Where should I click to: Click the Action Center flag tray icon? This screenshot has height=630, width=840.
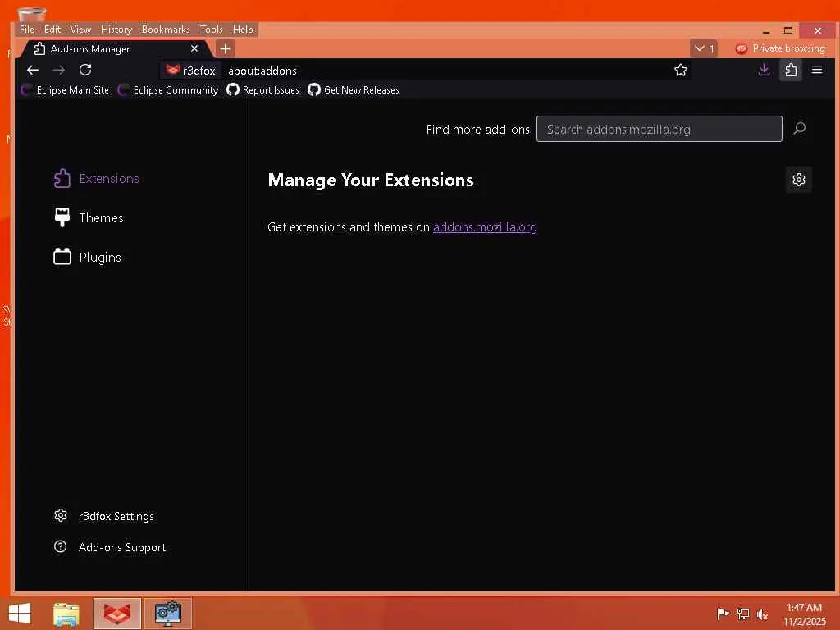[723, 614]
